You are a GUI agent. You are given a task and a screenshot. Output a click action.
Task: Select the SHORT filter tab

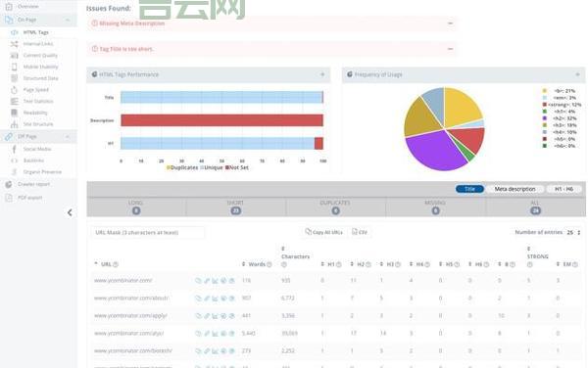pyautogui.click(x=235, y=207)
